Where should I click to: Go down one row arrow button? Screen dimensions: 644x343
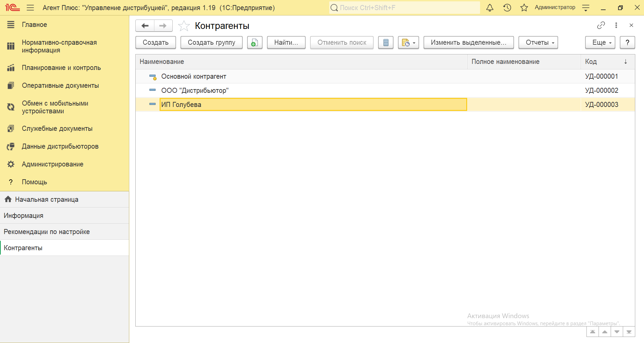click(617, 332)
